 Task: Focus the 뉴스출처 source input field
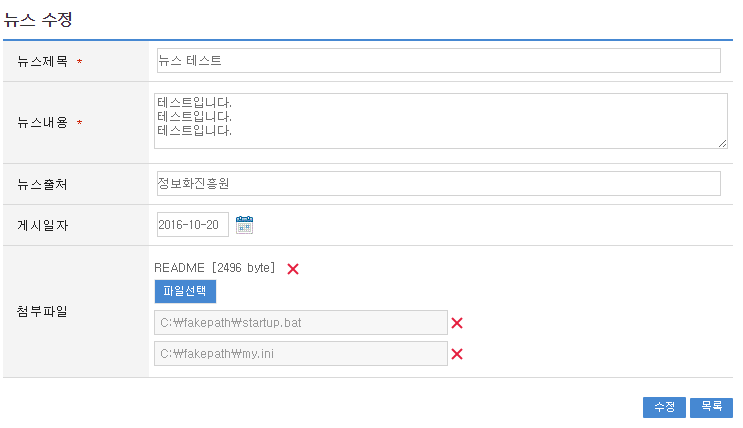pos(437,184)
